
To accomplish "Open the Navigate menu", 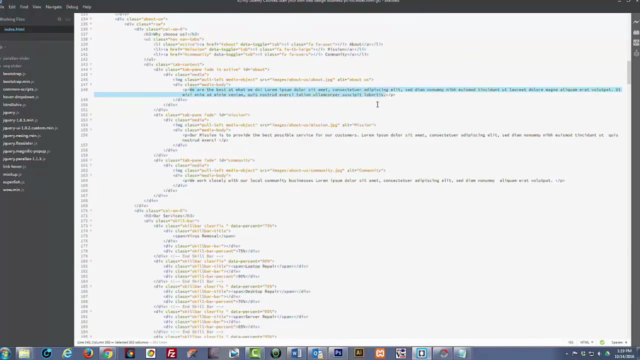I will click(53, 7).
